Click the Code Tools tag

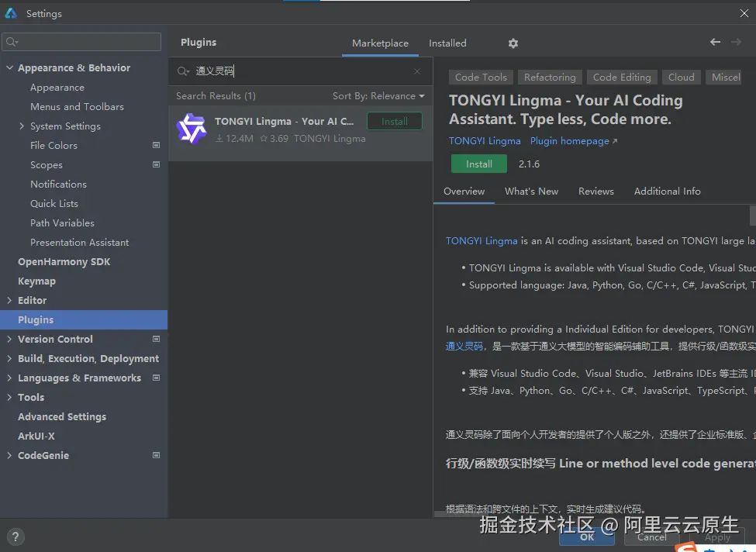(x=481, y=77)
